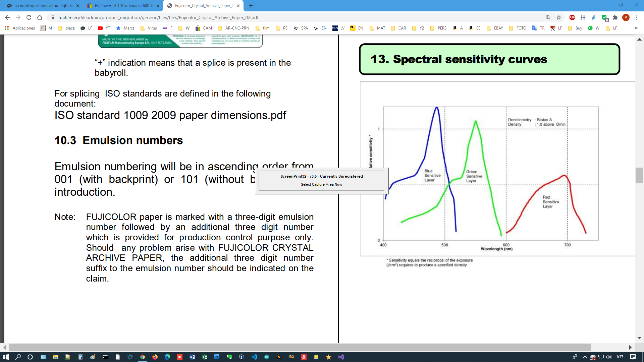The image size is (644, 362).
Task: Open the zoom magnifier in the address bar
Action: [x=548, y=17]
